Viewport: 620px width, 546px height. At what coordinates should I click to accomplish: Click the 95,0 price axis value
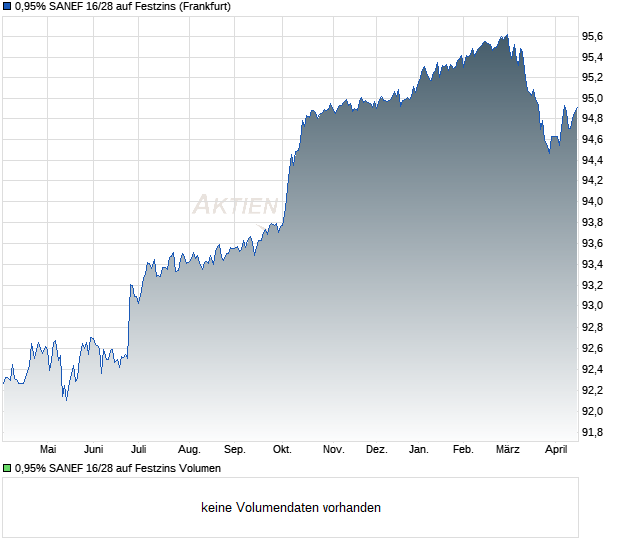pos(592,98)
